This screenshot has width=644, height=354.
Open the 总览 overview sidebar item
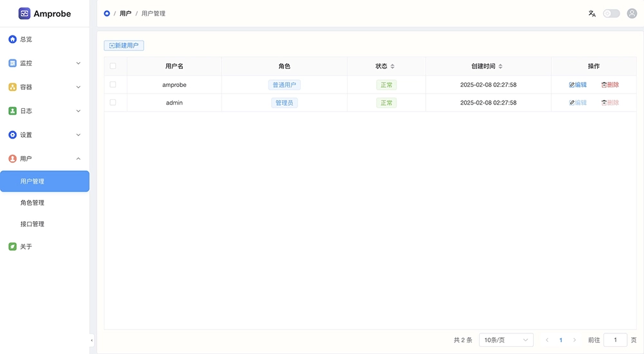26,39
